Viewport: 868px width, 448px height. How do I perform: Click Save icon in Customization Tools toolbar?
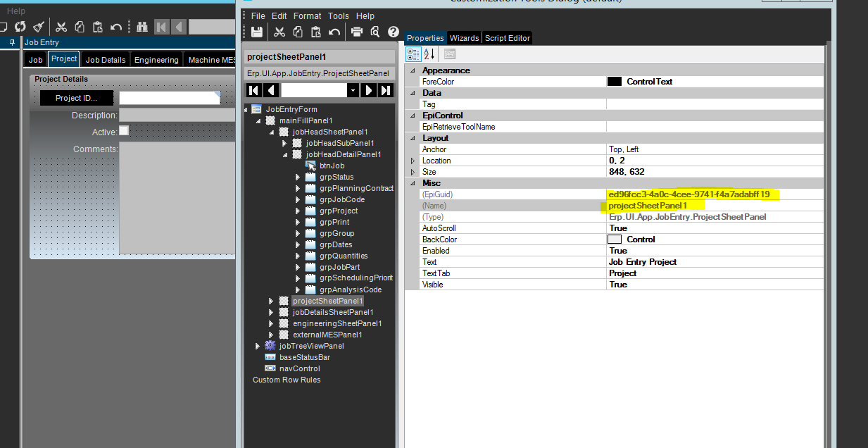click(257, 32)
